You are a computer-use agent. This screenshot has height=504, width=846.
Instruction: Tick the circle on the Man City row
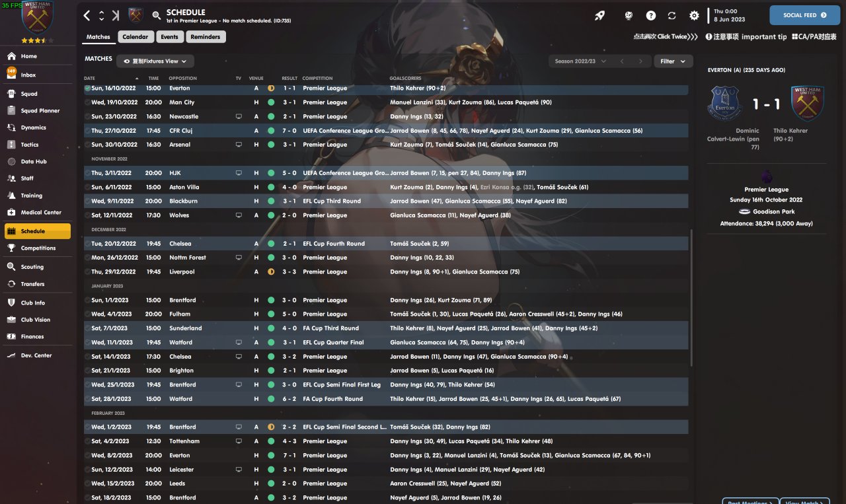point(87,102)
